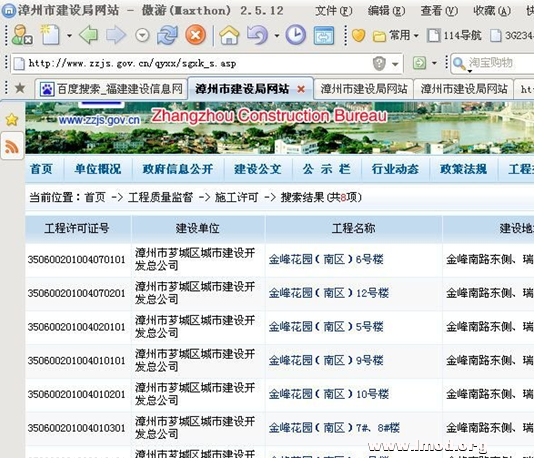Open the 文件(F) menu
Viewport: 534px width, 458px height.
[333, 11]
